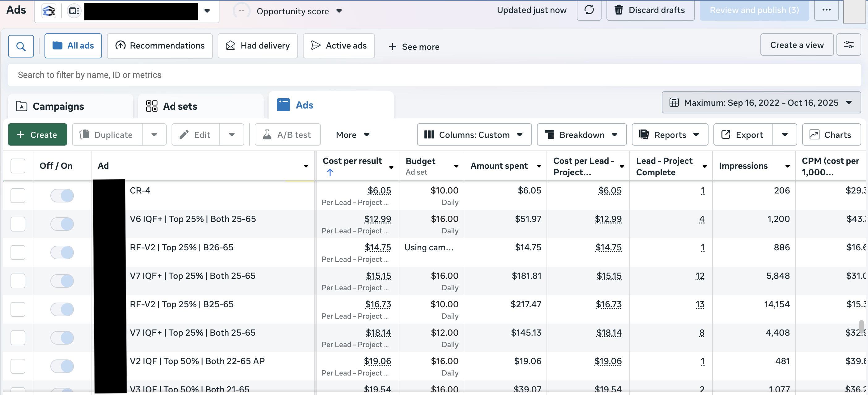The height and width of the screenshot is (395, 868).
Task: Select the All ads view
Action: coord(73,45)
